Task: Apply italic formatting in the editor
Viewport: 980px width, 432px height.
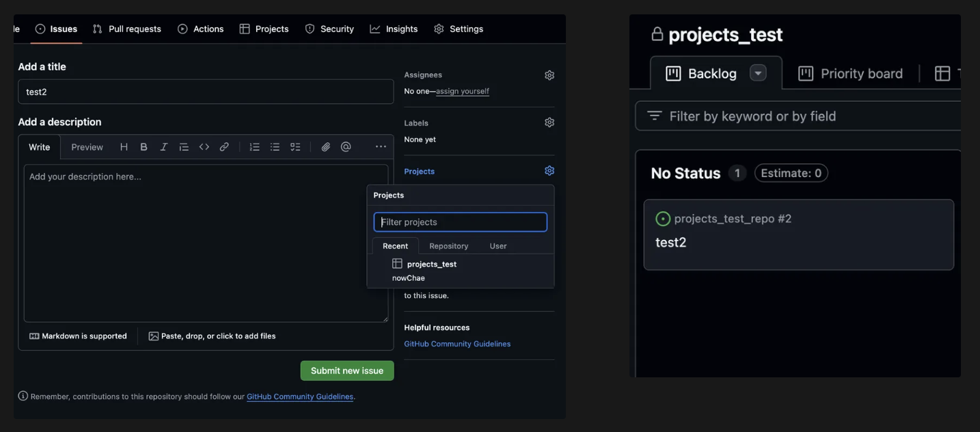Action: click(x=164, y=147)
